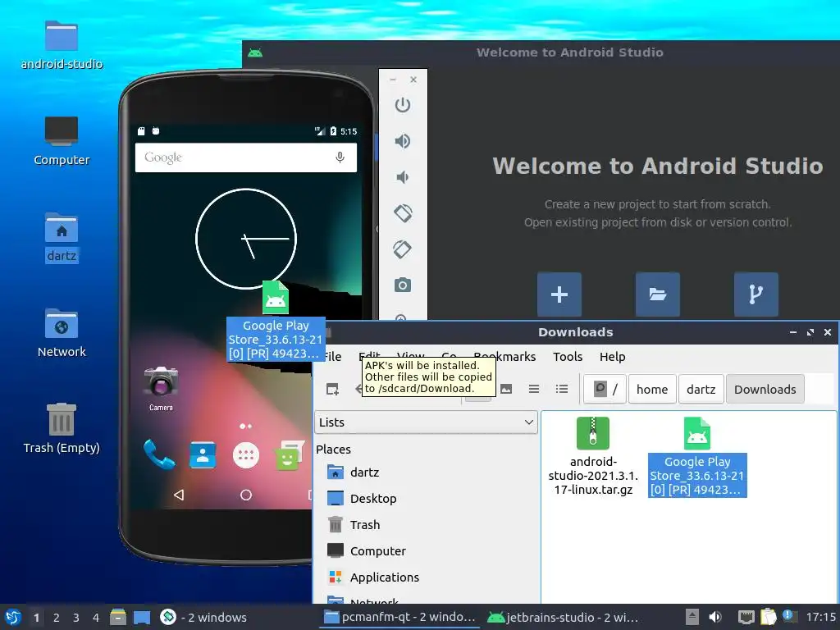Navigate to dartz in the path bar

pos(701,390)
